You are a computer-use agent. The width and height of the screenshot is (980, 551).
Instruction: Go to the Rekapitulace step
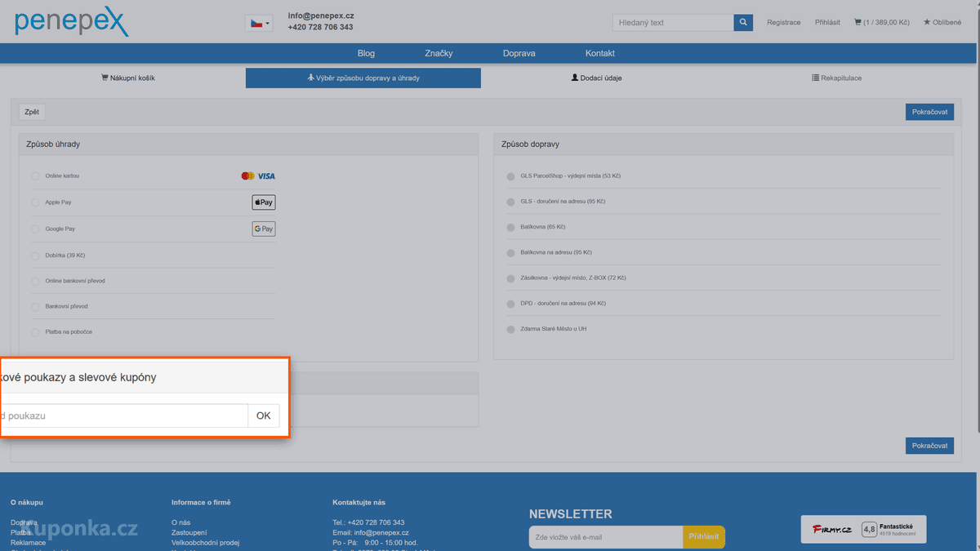(x=836, y=78)
